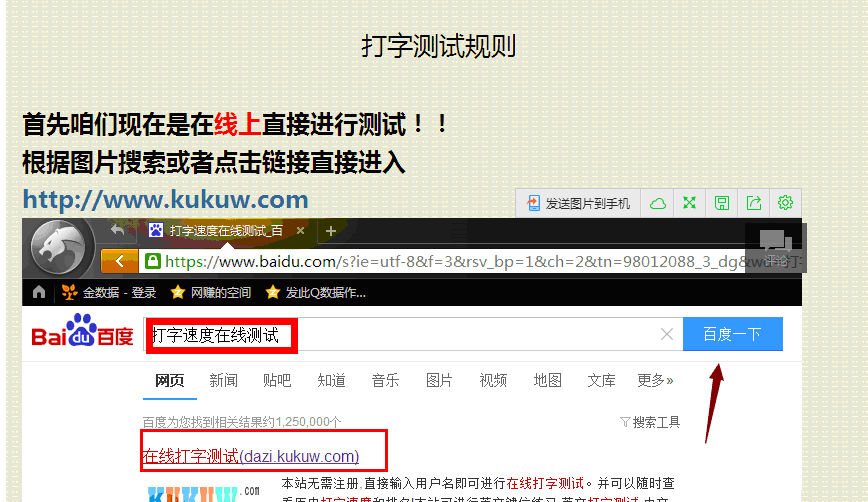
Task: Click the share export icon
Action: click(754, 203)
